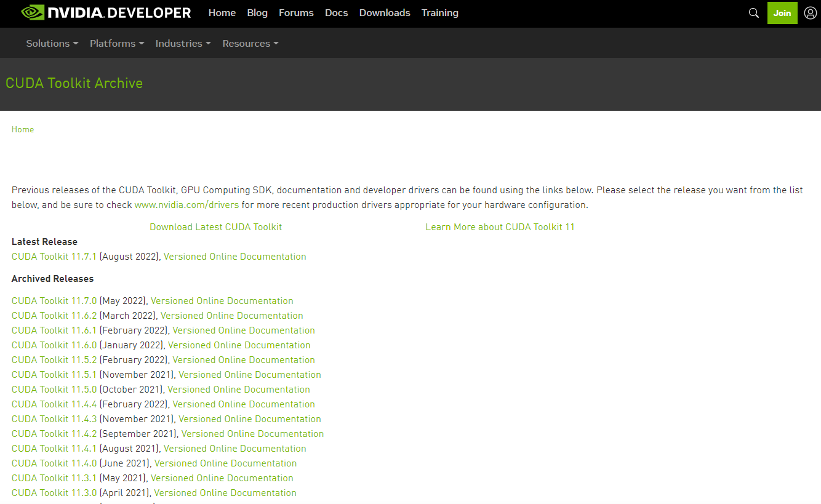Click the (May 2022) date text
821x504 pixels.
click(123, 301)
